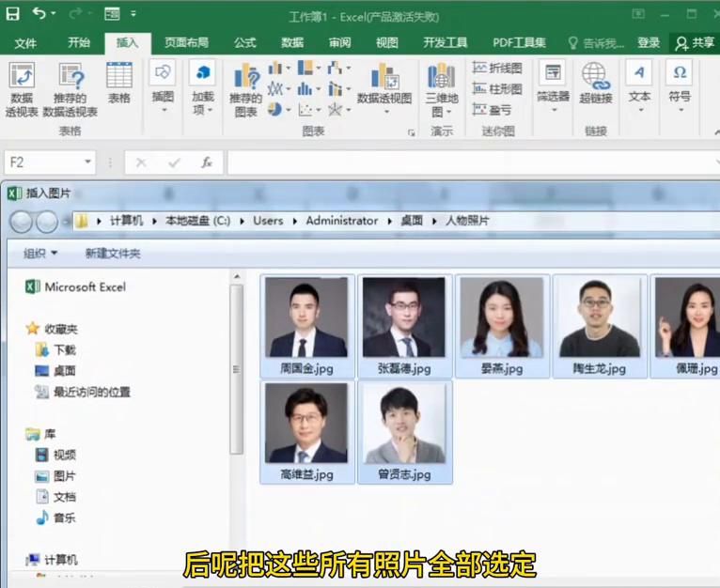Expand the pie chart dropdown arrow
Screen dimensions: 720x588
[289, 110]
